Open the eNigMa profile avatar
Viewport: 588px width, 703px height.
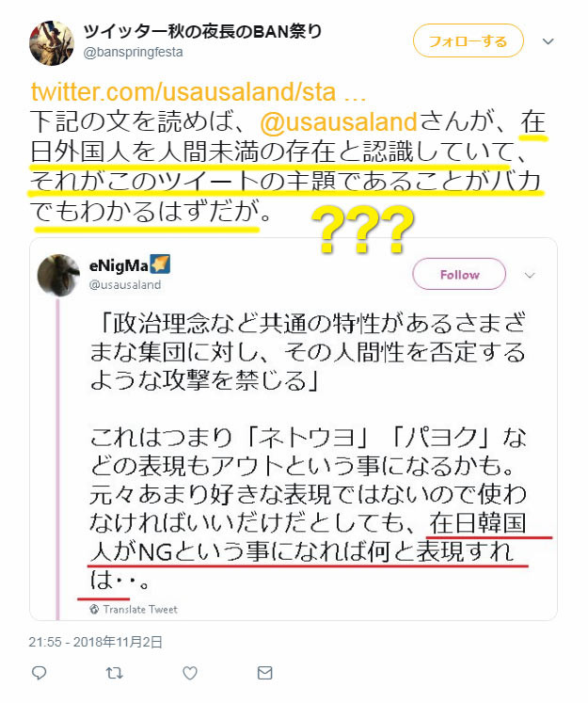pos(58,275)
